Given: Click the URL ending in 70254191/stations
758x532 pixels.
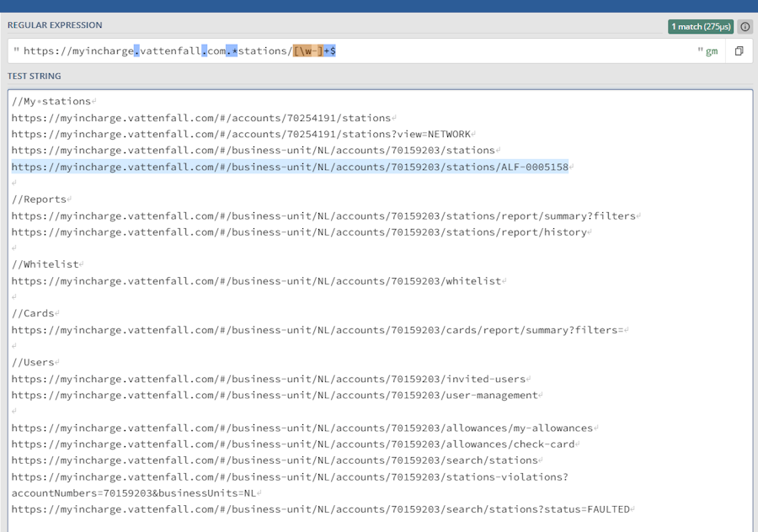Looking at the screenshot, I should pos(201,118).
